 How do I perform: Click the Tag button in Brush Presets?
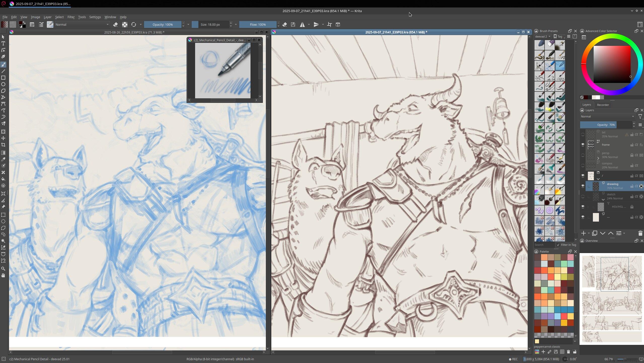pos(559,37)
